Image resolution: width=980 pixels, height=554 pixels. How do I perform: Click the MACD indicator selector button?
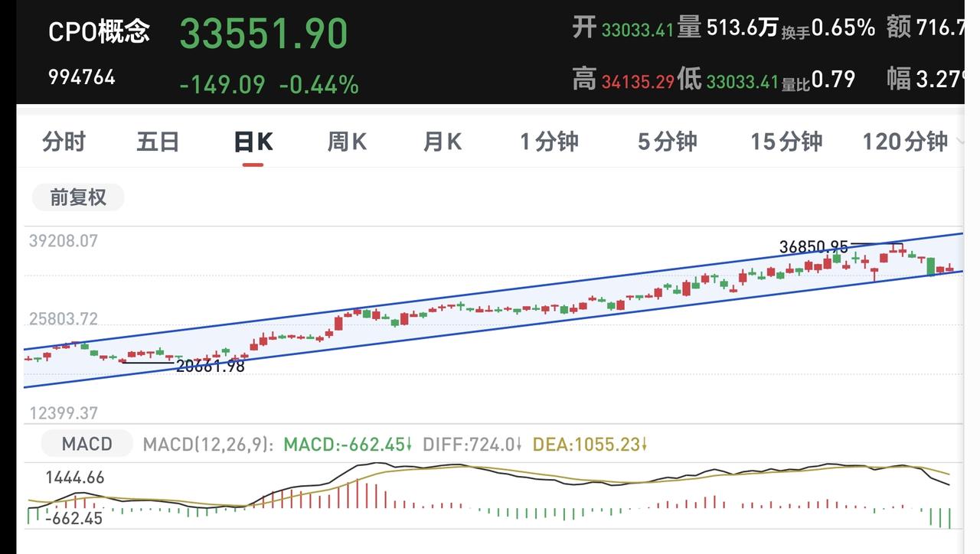pos(87,444)
